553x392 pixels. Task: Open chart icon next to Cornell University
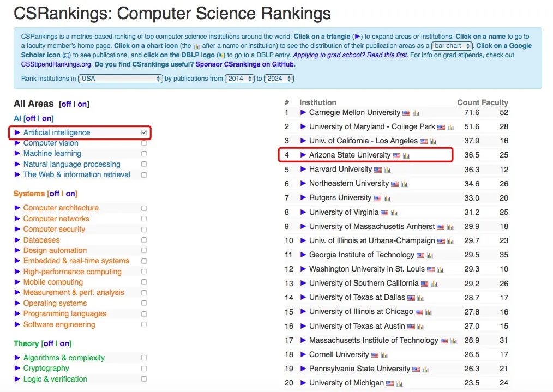384,355
